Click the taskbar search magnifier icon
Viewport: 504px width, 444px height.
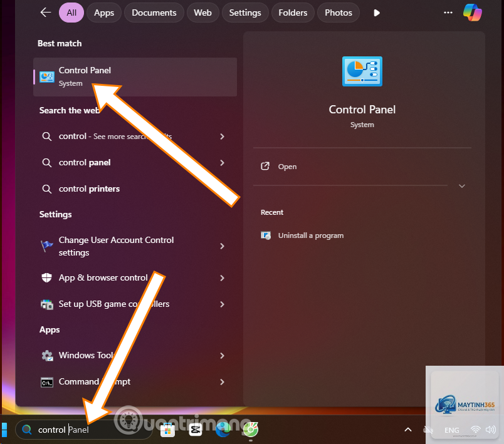point(27,429)
